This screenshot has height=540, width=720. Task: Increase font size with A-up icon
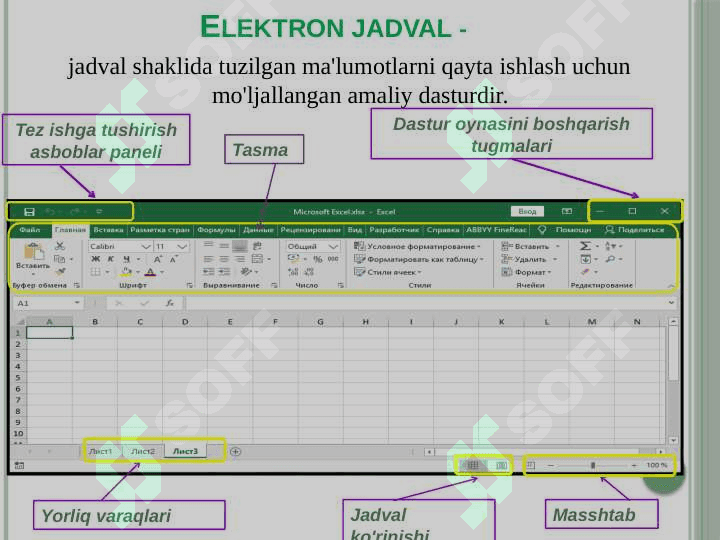158,259
